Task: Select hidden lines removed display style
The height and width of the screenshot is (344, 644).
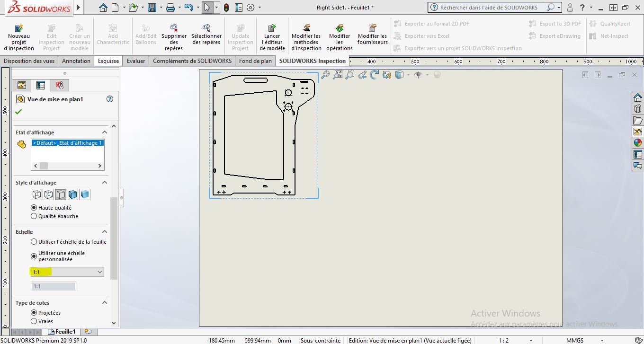Action: (x=61, y=194)
